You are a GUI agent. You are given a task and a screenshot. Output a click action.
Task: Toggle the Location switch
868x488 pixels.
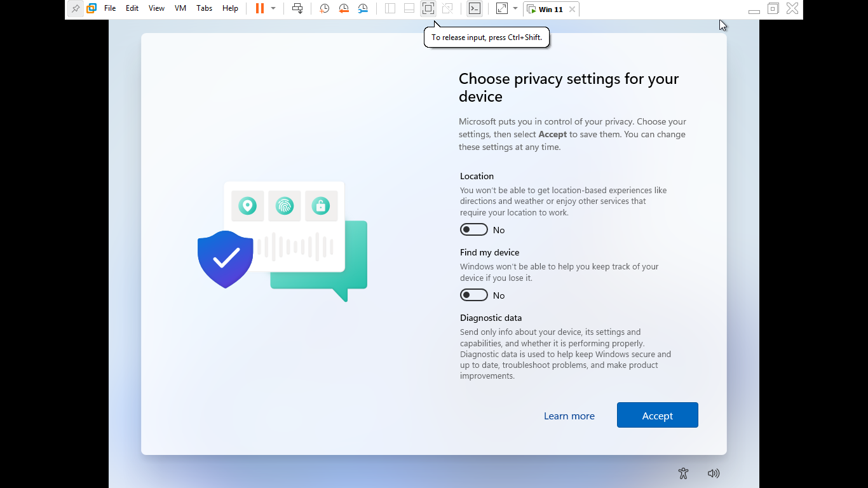[474, 229]
